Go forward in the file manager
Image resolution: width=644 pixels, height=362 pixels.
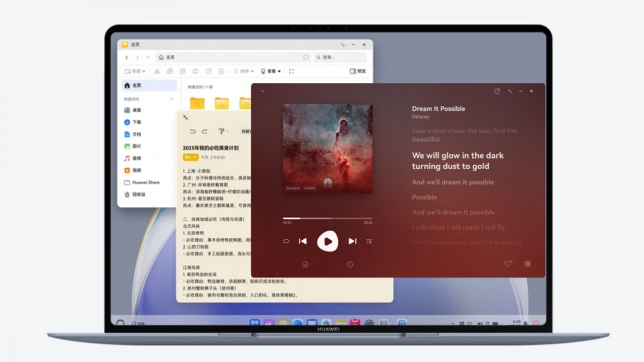[137, 58]
